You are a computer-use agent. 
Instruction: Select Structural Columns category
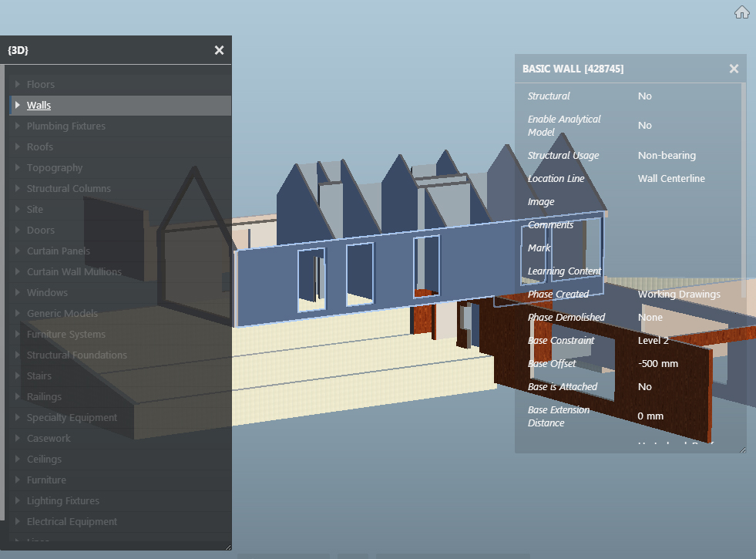[x=69, y=189]
